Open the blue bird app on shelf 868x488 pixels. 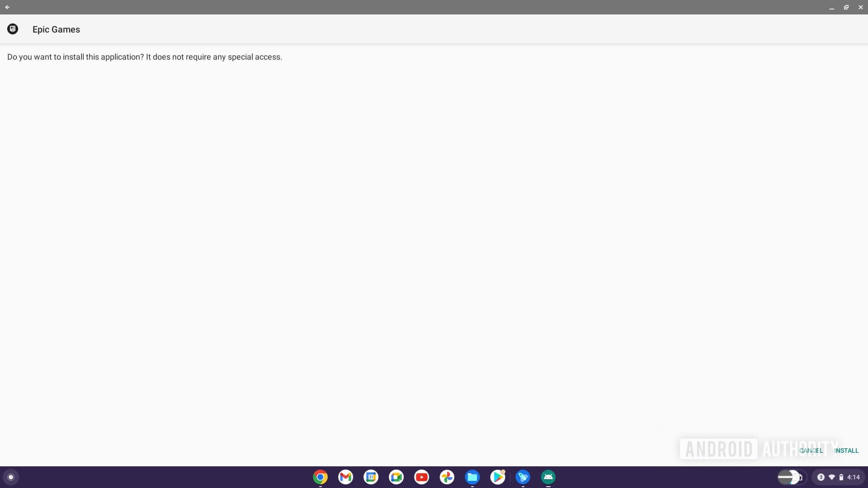click(x=523, y=477)
